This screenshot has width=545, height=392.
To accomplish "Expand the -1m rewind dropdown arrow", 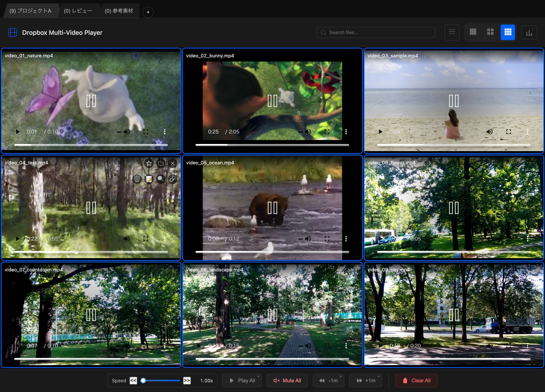I will pyautogui.click(x=341, y=376).
